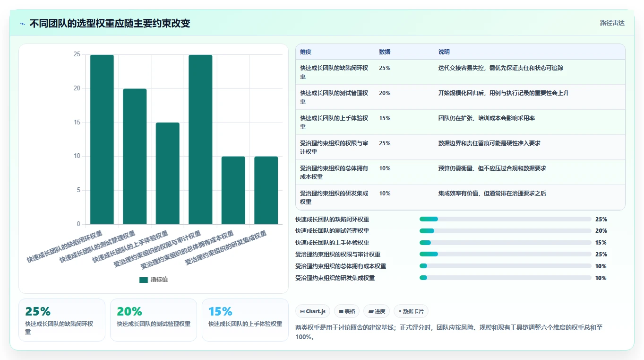Click the description 开始规模化回归后，用例与执行记录的重要性会上升
Viewport: 644px width, 360px height.
[x=504, y=93]
